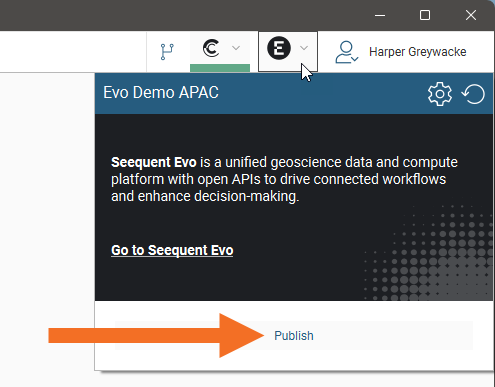
Task: Close the application window
Action: (x=471, y=15)
